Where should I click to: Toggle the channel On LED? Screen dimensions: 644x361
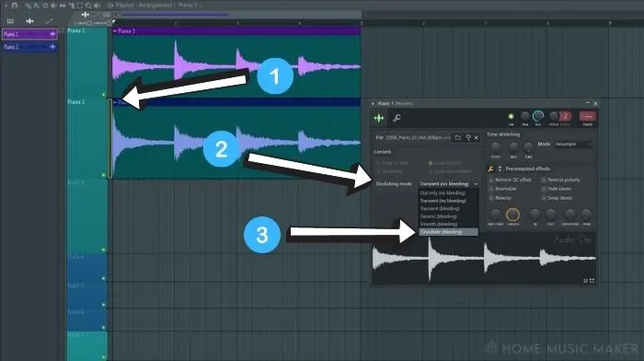[x=511, y=117]
